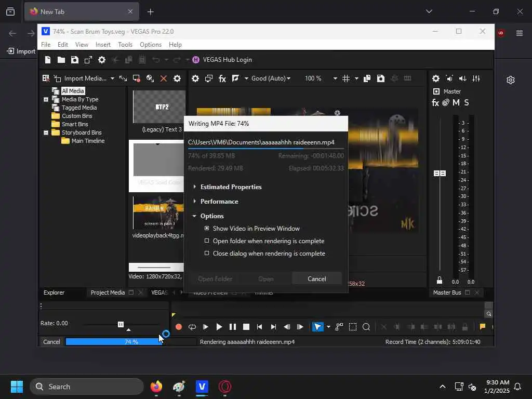
Task: Click the Video Preview settings gear icon
Action: pos(195,78)
